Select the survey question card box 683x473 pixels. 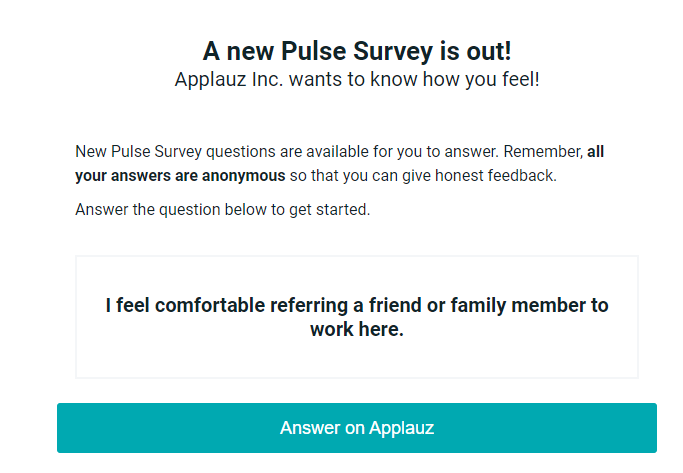click(x=357, y=362)
